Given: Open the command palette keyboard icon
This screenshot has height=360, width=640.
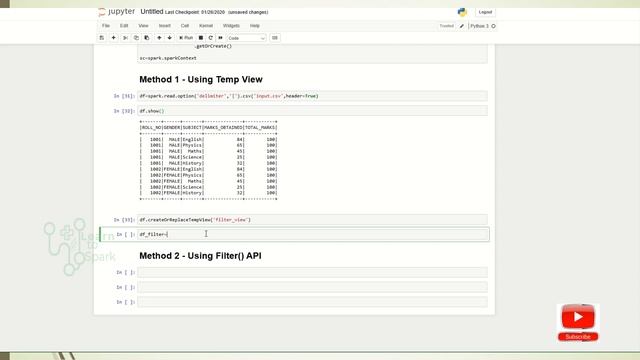Looking at the screenshot, I should (x=275, y=38).
